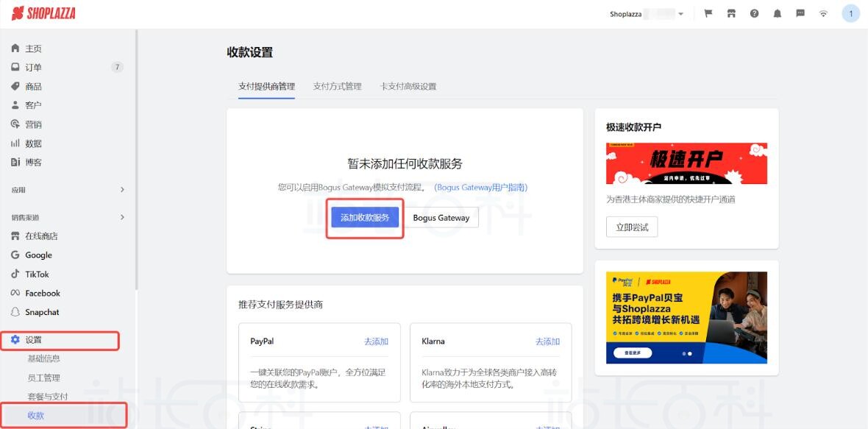Switch to 卡支付高级设置 tab
The width and height of the screenshot is (868, 429).
coord(408,86)
